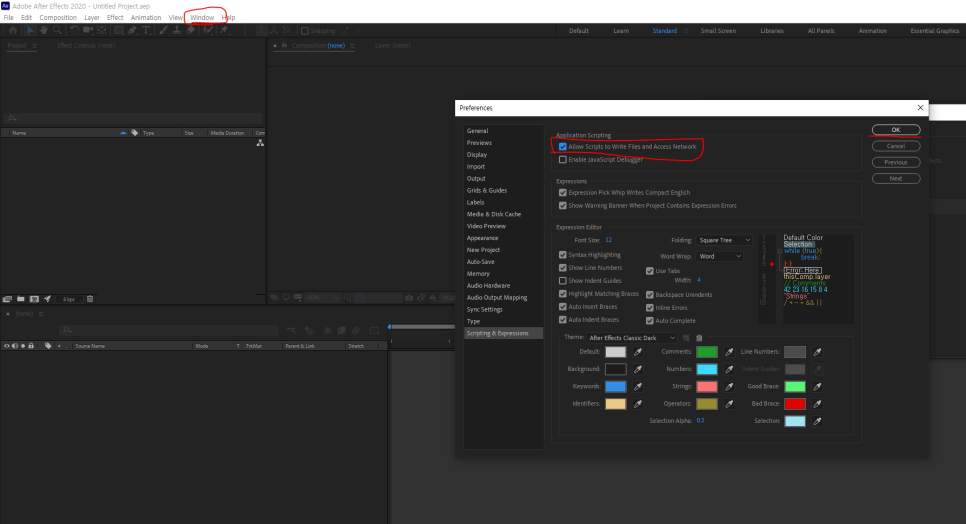The image size is (966, 524).
Task: Click the Next button in Preferences
Action: click(896, 179)
